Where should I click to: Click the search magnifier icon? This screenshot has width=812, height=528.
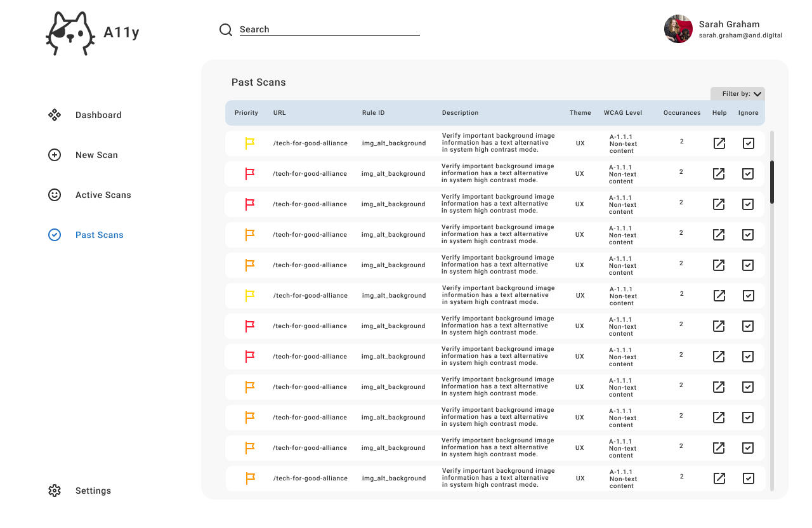click(x=226, y=30)
